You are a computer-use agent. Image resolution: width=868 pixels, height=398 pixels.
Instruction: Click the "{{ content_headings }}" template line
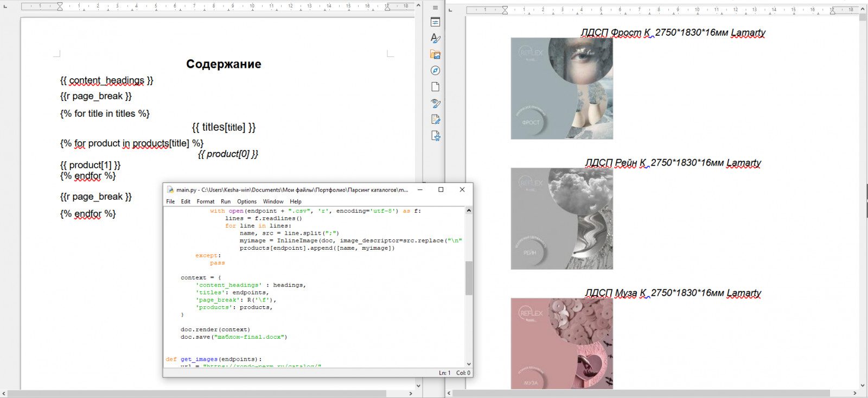(107, 80)
